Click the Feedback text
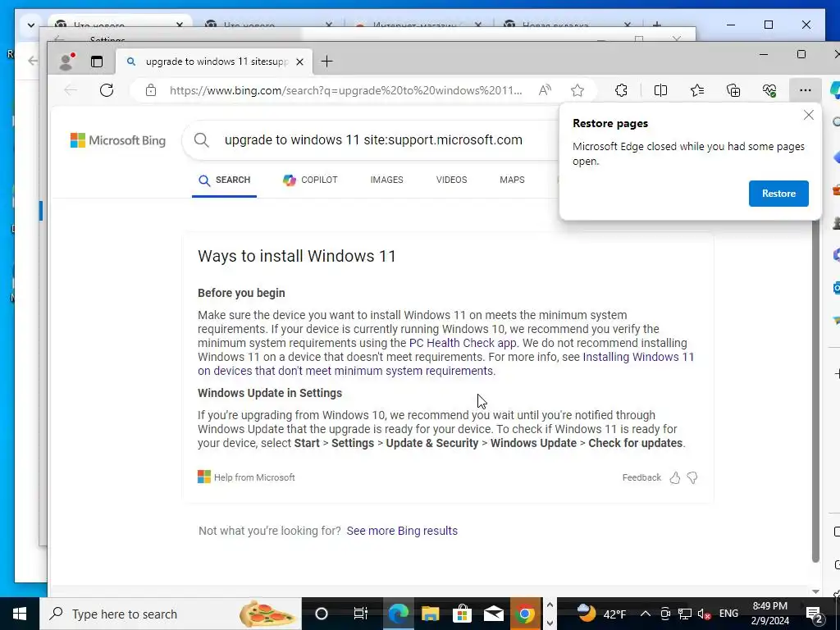Image resolution: width=840 pixels, height=630 pixels. point(641,477)
